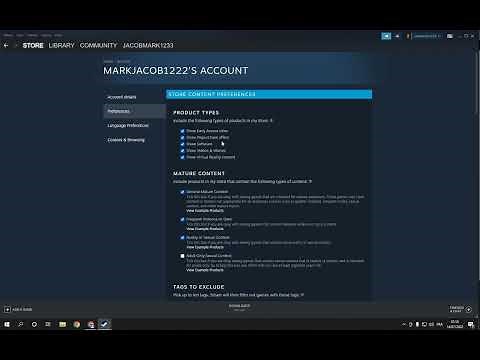Image resolution: width=480 pixels, height=360 pixels.
Task: Open the Windows Start menu
Action: pyautogui.click(x=7, y=324)
